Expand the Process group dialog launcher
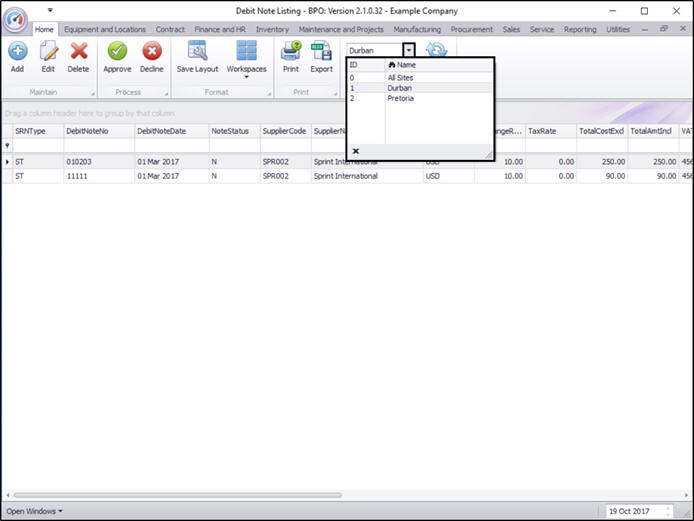The image size is (694, 521). 166,93
